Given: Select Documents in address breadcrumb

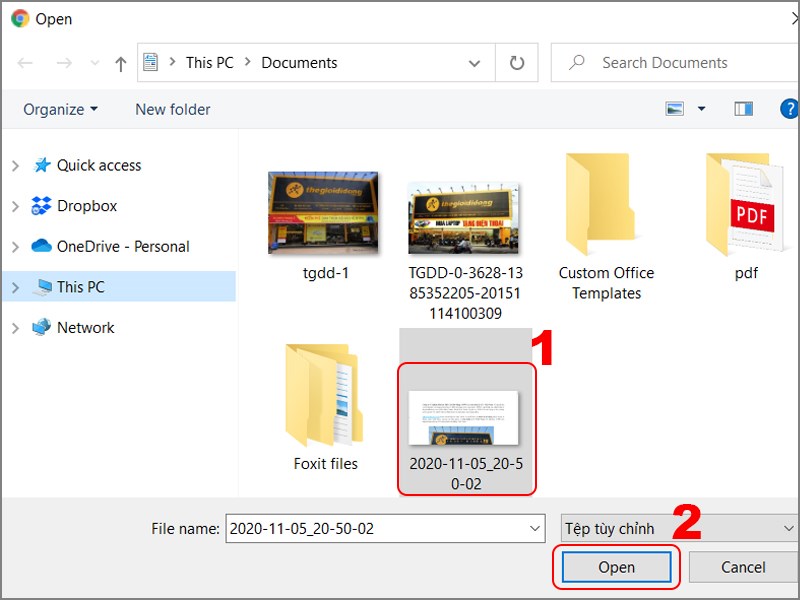Looking at the screenshot, I should click(x=299, y=63).
